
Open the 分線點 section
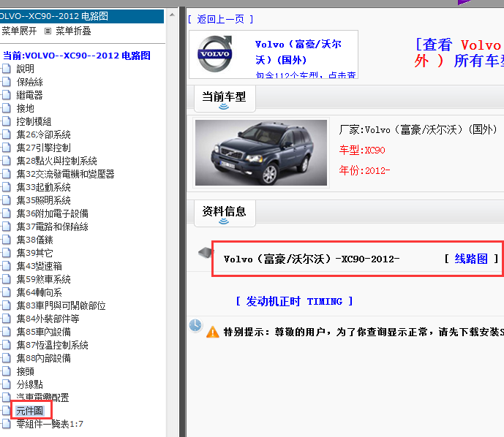tap(29, 384)
